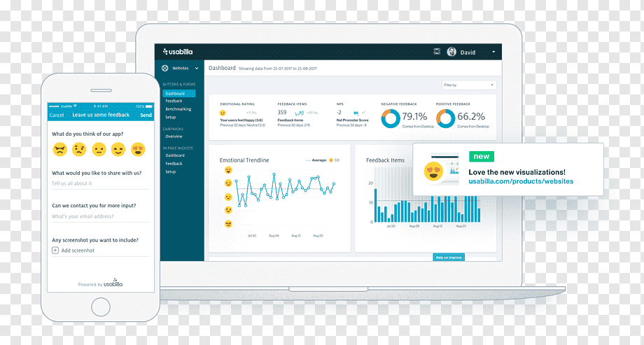The height and width of the screenshot is (345, 644).
Task: Click the dashboard thumbnail in notification
Action: pos(444,169)
